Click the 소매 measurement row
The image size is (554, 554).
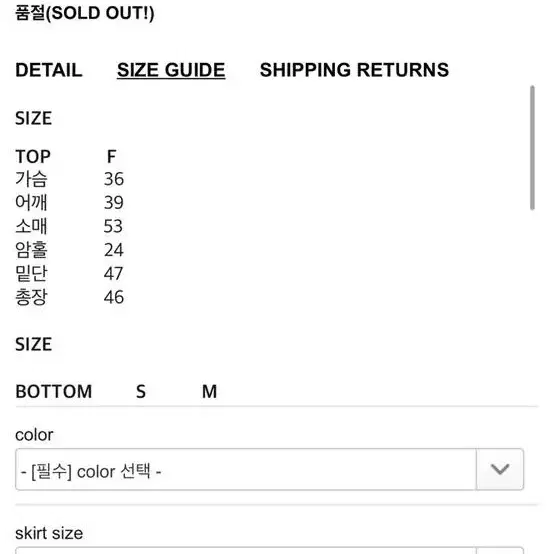(69, 226)
